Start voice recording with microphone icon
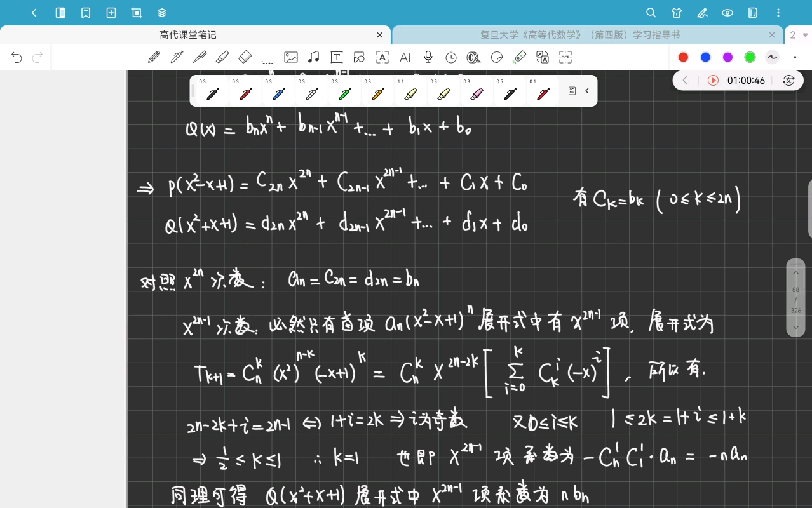 pos(428,57)
